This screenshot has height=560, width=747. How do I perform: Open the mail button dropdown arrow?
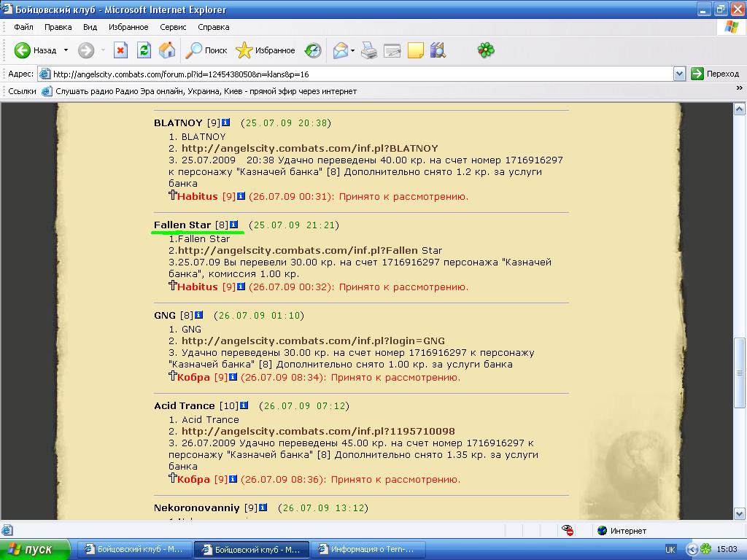[352, 50]
